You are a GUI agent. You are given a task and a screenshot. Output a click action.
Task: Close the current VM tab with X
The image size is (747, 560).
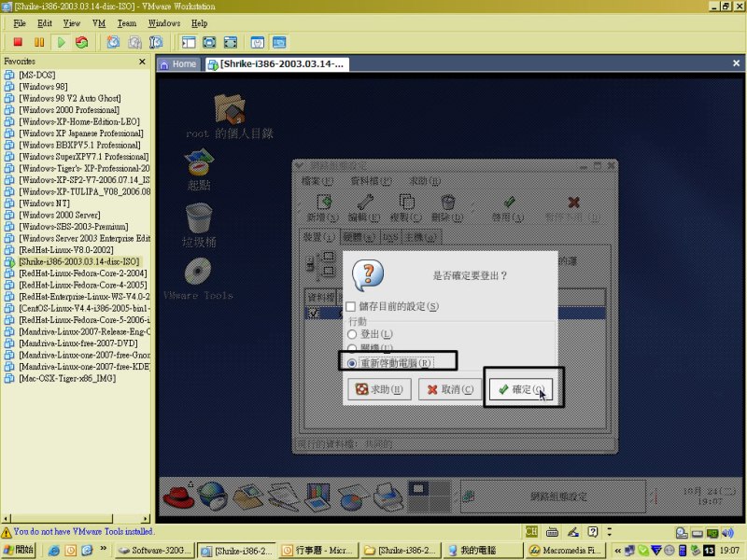click(736, 63)
